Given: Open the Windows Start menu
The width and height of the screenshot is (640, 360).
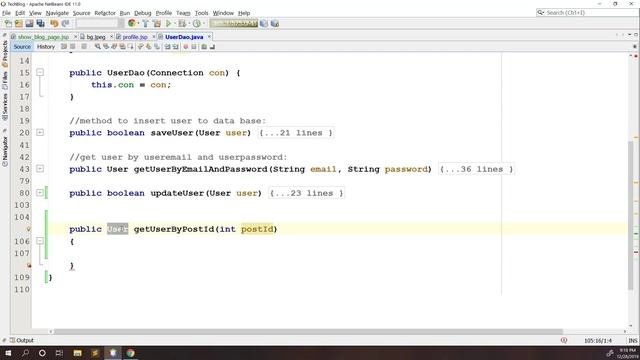Looking at the screenshot, I should [8, 353].
